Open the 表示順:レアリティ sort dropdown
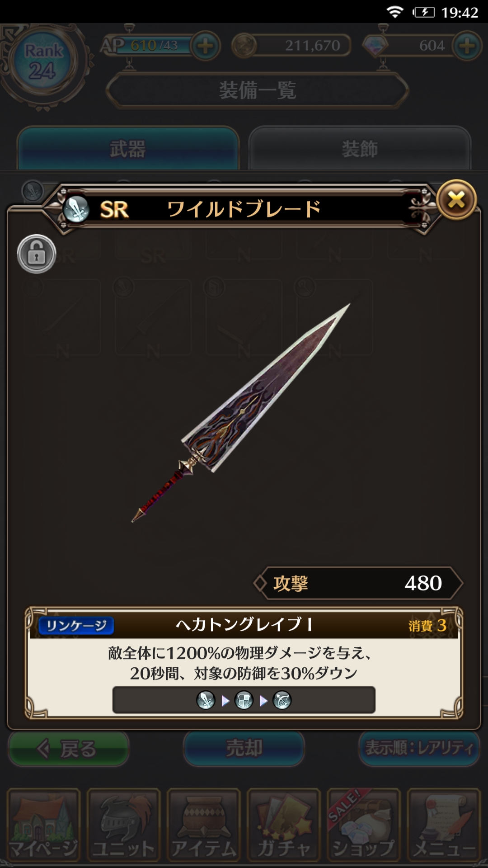The width and height of the screenshot is (488, 868). click(x=419, y=749)
